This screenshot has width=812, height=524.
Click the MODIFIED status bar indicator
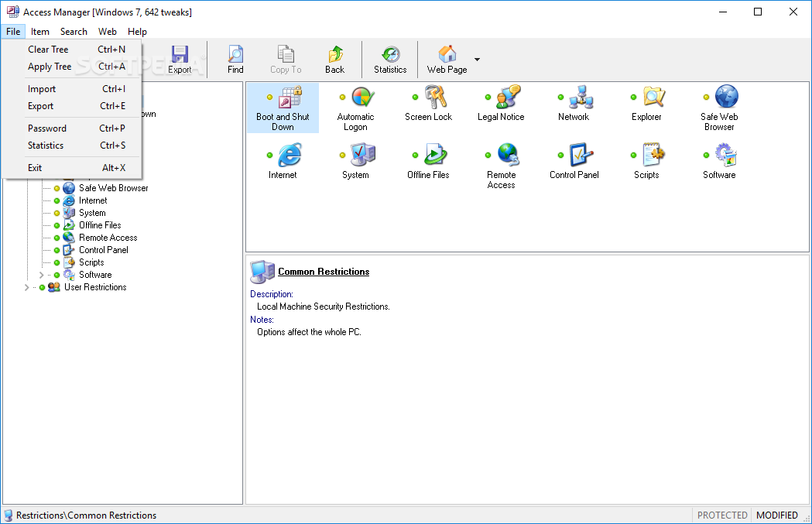(777, 515)
